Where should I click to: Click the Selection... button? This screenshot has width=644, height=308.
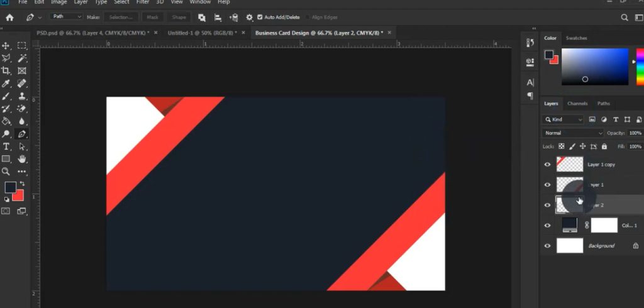point(121,17)
